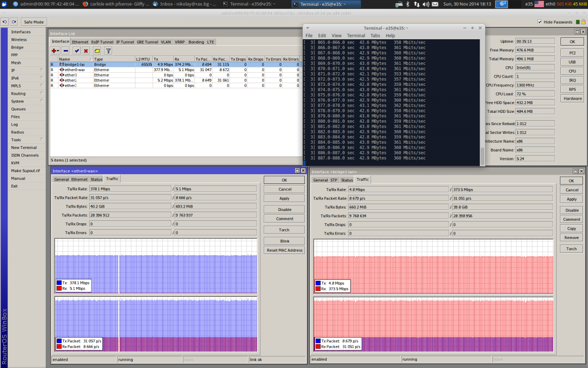The image size is (588, 368).
Task: Open the Terminal menu in terminal window
Action: coord(356,36)
